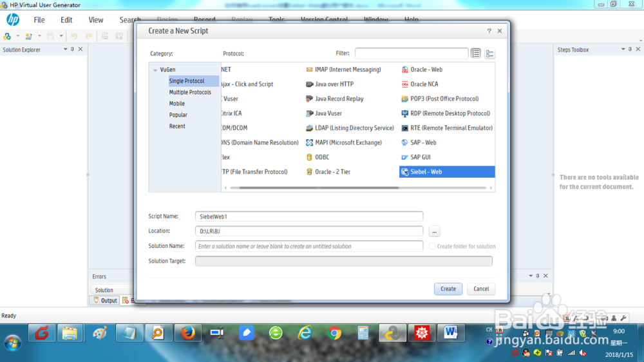Select Ajax - Click and Script protocol
The image size is (644, 362).
coord(247,84)
